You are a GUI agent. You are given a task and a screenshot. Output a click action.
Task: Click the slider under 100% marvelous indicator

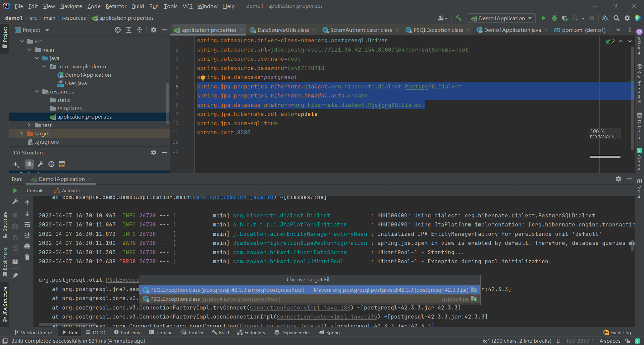[x=604, y=156]
